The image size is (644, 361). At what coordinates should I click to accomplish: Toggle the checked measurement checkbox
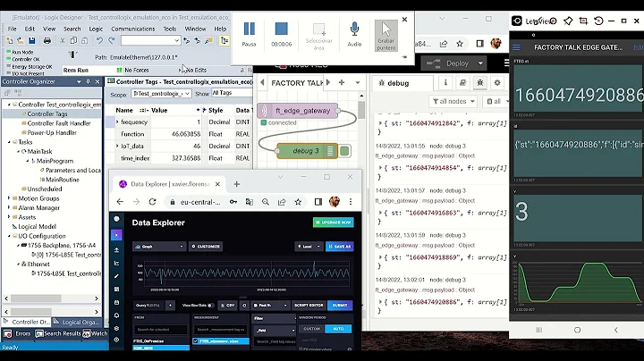point(196,341)
